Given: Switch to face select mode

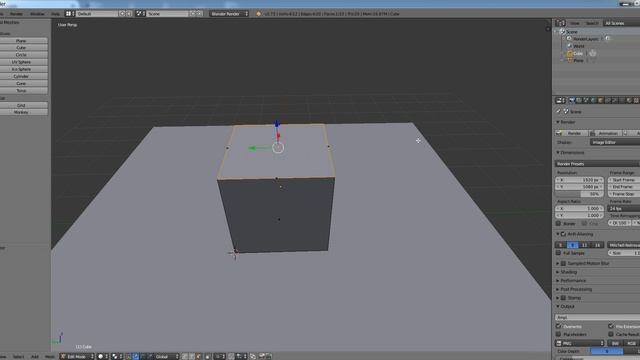Looking at the screenshot, I should point(198,356).
